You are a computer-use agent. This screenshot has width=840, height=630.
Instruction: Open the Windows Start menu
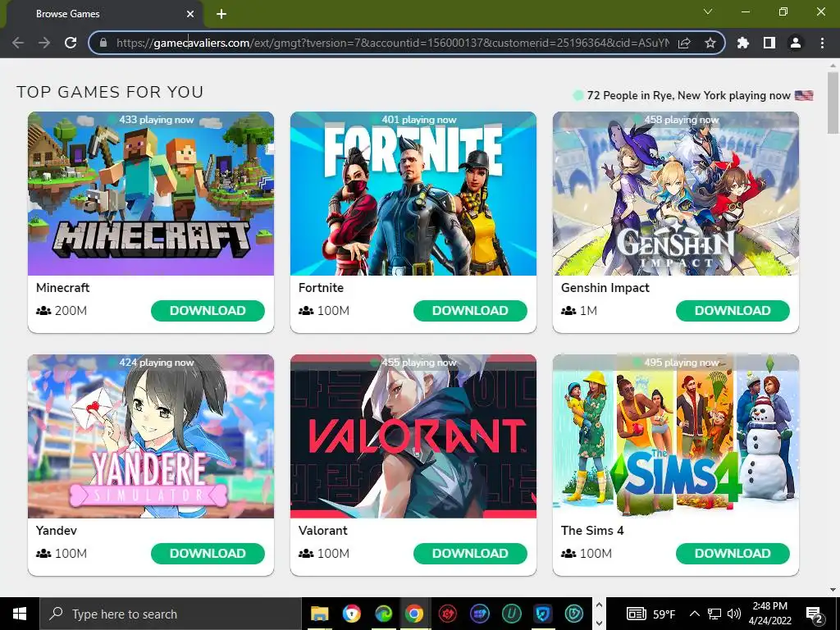(20, 614)
